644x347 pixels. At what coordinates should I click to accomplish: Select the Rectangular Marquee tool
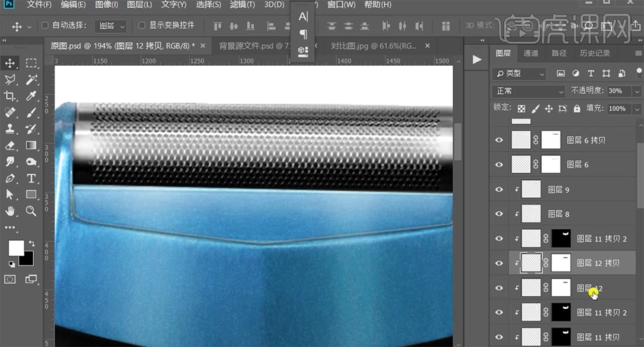(31, 63)
